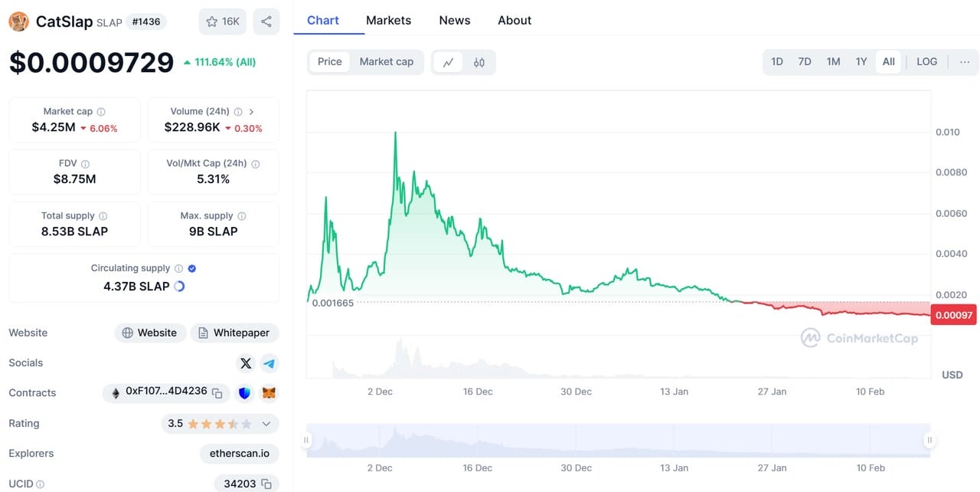Open the chart's more options ellipsis menu
The width and height of the screenshot is (980, 492).
tap(965, 61)
